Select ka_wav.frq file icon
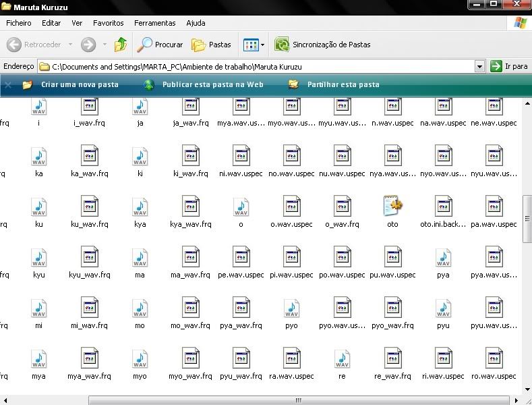Screen dimensions: 532x405 pyautogui.click(x=90, y=155)
